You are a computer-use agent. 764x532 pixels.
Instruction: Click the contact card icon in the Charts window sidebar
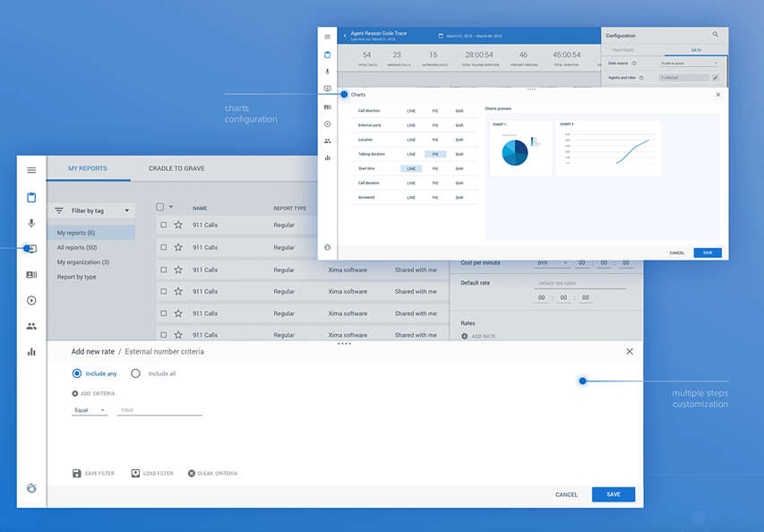(x=328, y=107)
